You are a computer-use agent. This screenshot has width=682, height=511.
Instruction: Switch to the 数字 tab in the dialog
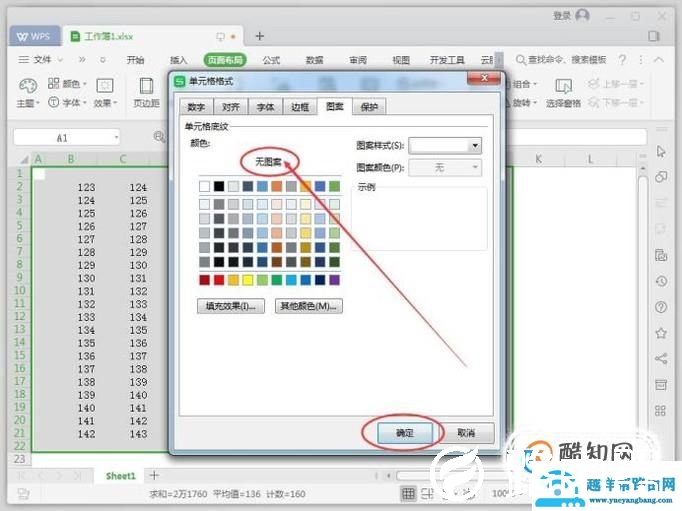point(196,107)
